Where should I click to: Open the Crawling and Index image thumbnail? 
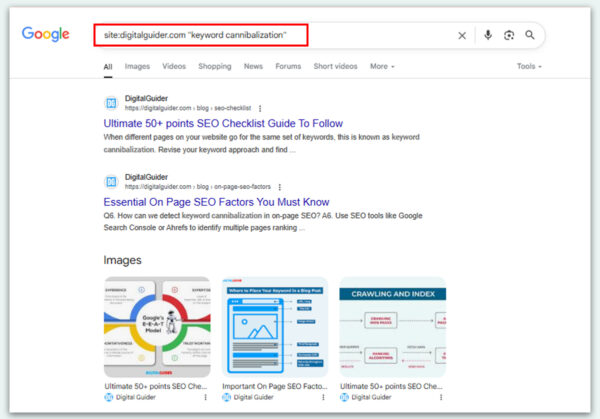(x=393, y=327)
